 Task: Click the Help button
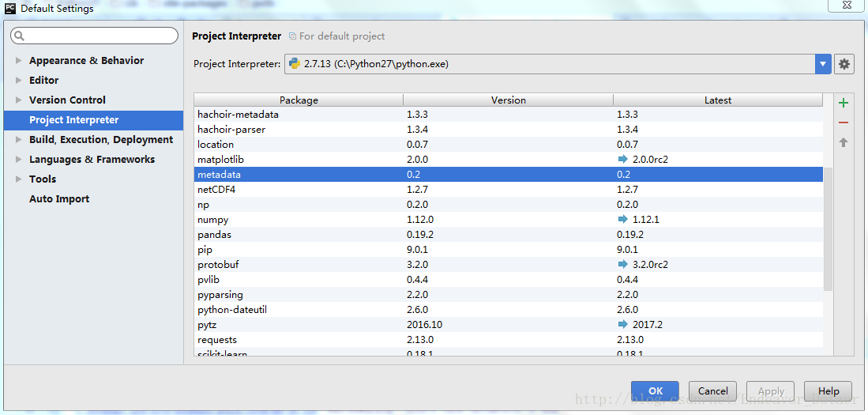point(829,391)
